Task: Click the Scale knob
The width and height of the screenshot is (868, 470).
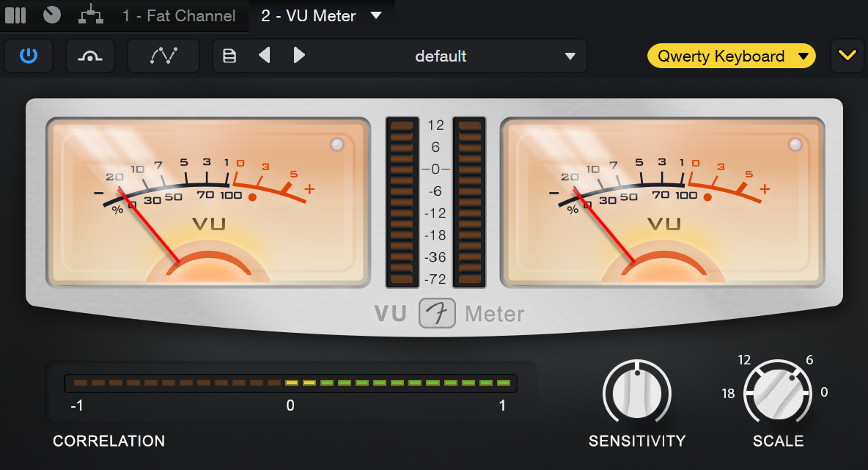Action: click(778, 394)
